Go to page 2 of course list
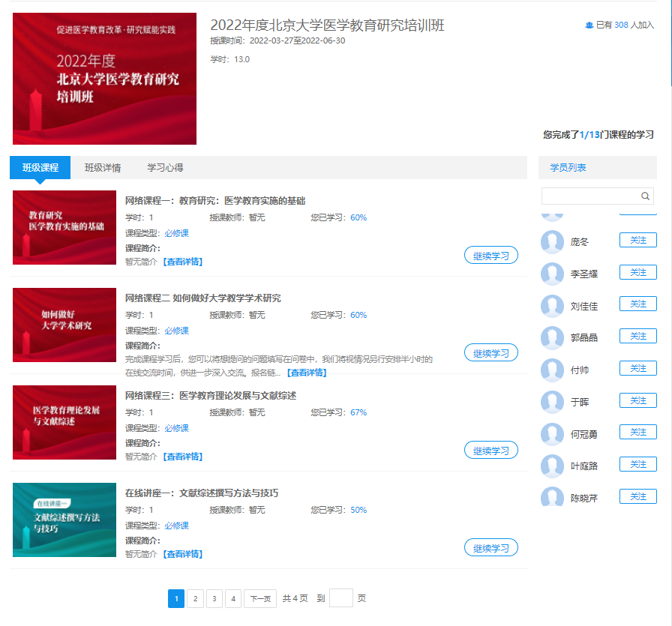 pyautogui.click(x=196, y=598)
